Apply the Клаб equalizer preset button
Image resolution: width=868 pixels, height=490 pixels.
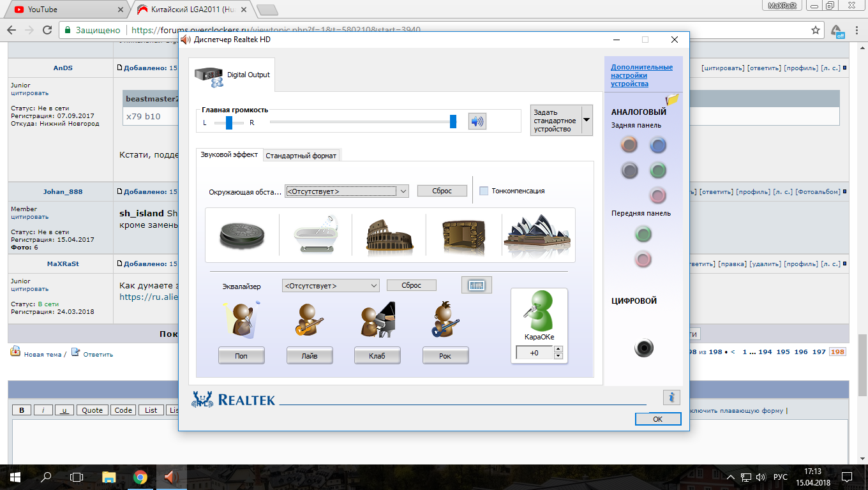click(377, 356)
